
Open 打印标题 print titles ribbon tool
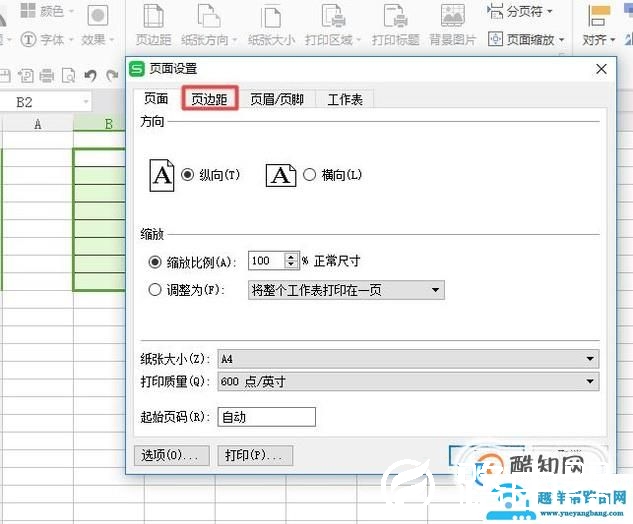pos(395,25)
